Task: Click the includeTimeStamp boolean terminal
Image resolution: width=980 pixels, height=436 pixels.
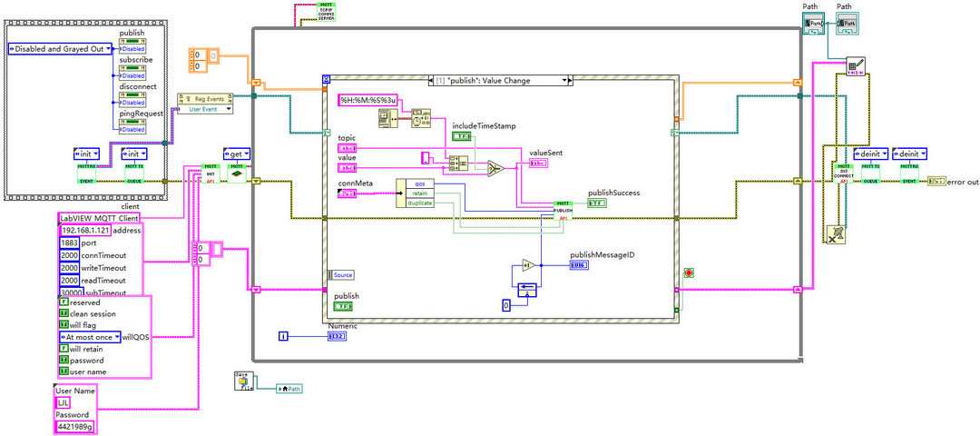Action: click(462, 136)
